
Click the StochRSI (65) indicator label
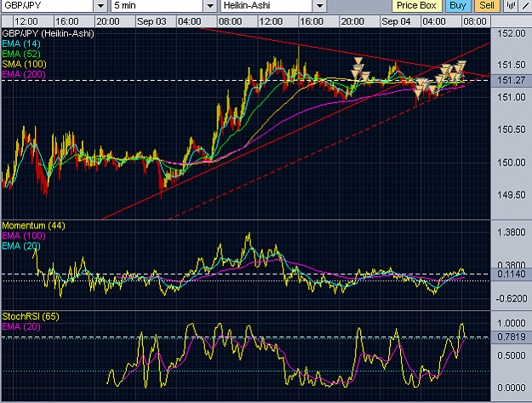31,316
